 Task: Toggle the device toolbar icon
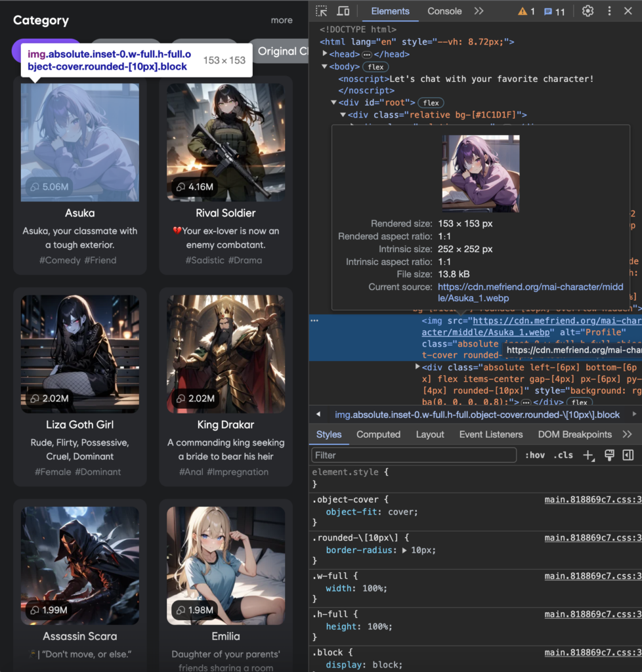pyautogui.click(x=343, y=11)
